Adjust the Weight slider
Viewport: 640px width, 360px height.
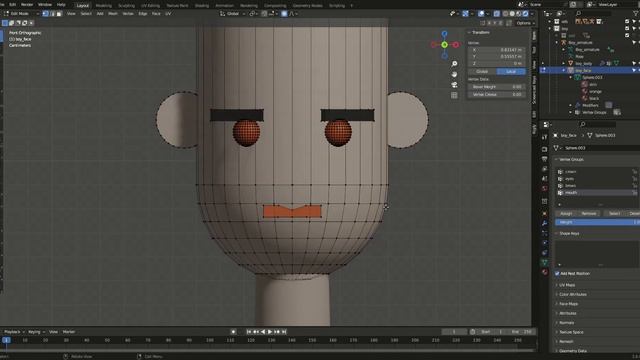597,222
